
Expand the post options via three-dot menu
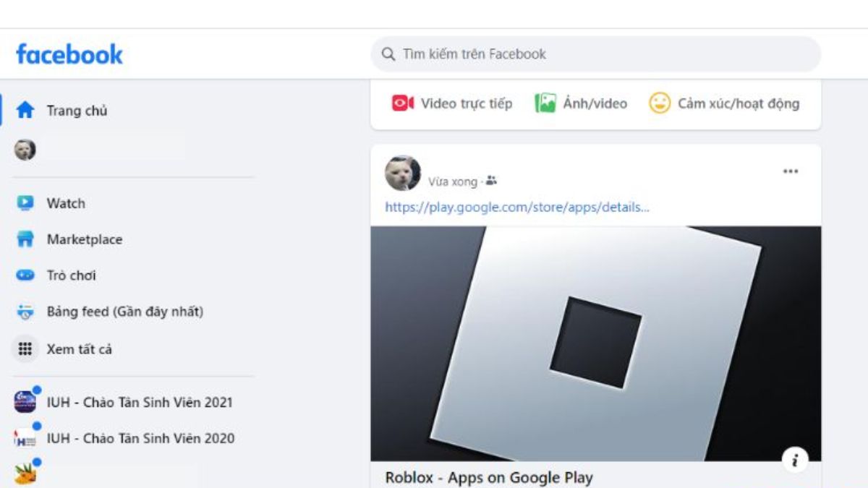click(791, 170)
